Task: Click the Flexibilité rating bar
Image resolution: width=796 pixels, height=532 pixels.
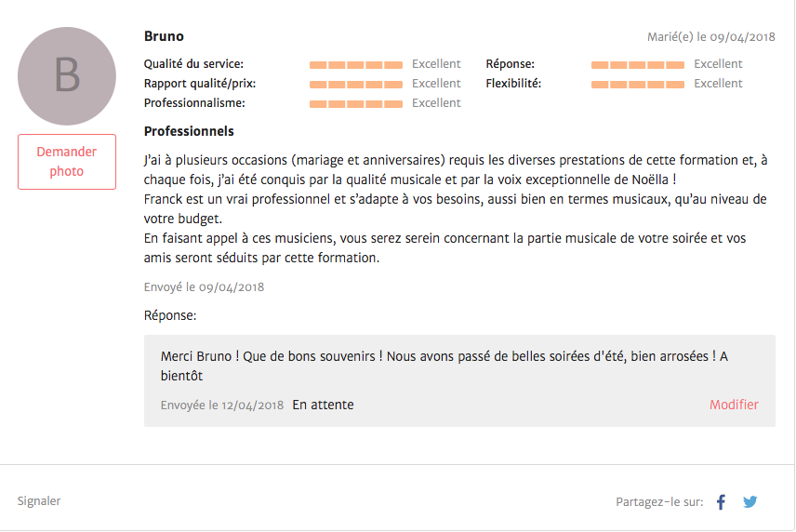Action: (639, 85)
